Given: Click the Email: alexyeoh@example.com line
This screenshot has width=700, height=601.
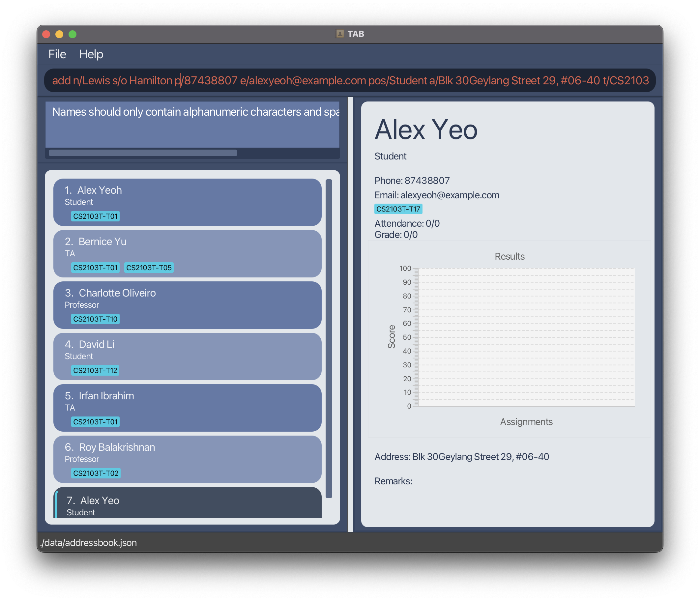Looking at the screenshot, I should [437, 195].
